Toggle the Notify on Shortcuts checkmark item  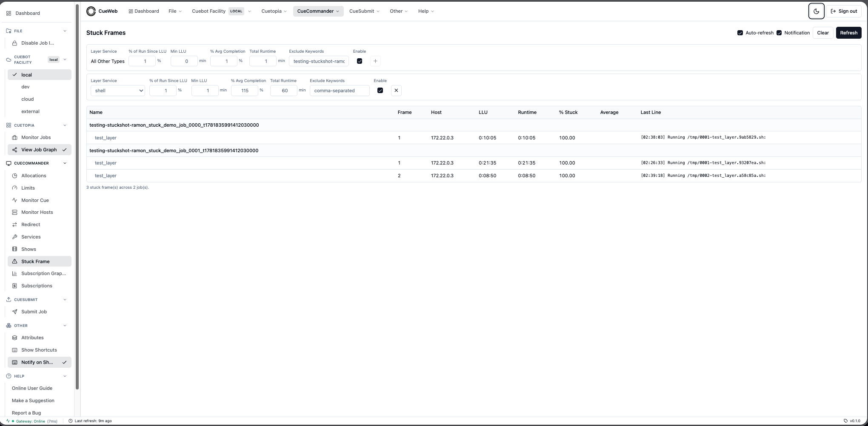tap(40, 362)
